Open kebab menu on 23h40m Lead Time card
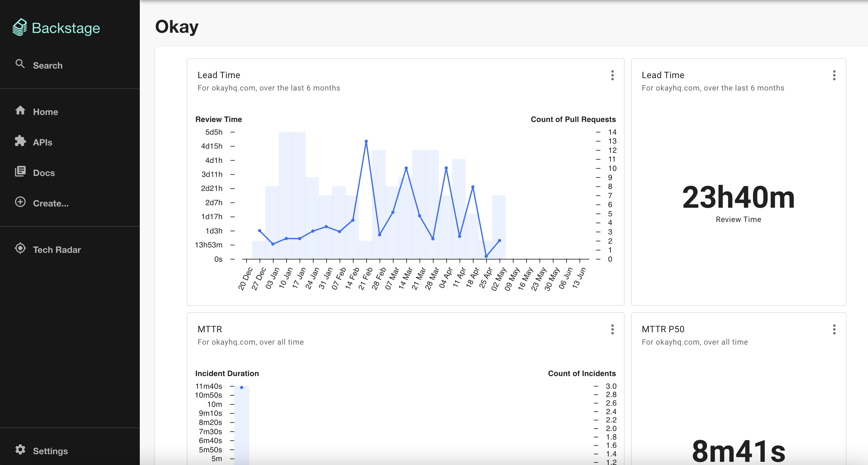The height and width of the screenshot is (465, 868). (x=834, y=75)
